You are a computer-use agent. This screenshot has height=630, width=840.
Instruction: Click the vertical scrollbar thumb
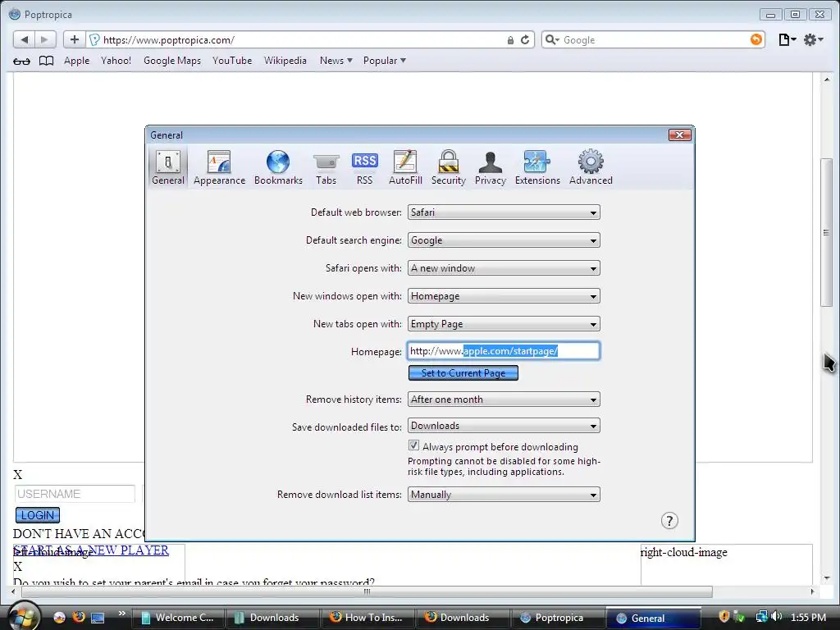(826, 232)
